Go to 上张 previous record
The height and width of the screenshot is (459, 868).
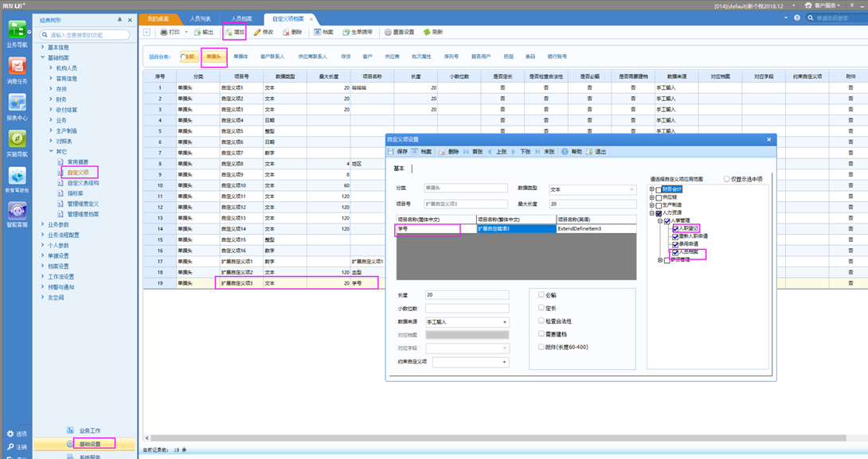click(497, 151)
